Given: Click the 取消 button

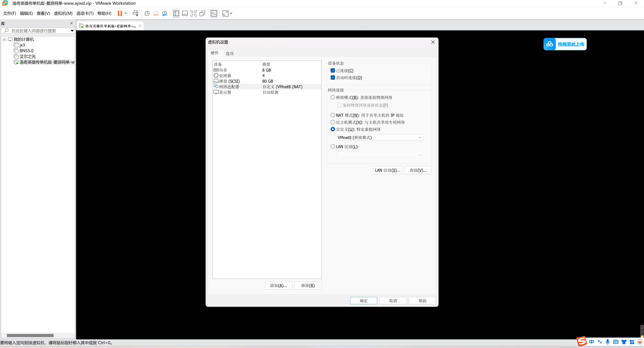Looking at the screenshot, I should click(x=393, y=301).
